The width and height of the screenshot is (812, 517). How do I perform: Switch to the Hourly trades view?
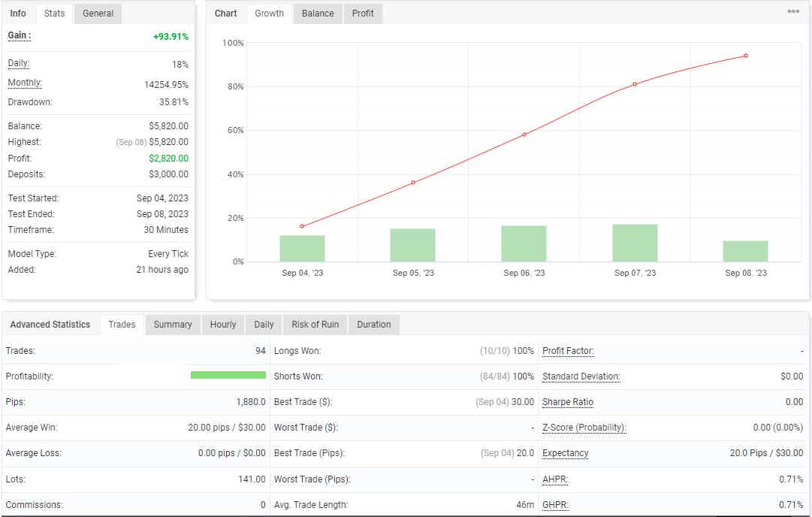222,324
